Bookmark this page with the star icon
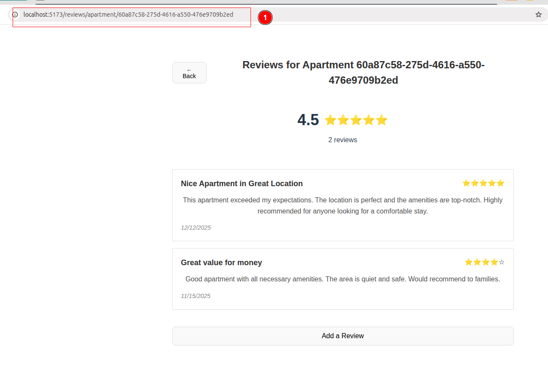Screen dimensions: 548x392 click(538, 15)
